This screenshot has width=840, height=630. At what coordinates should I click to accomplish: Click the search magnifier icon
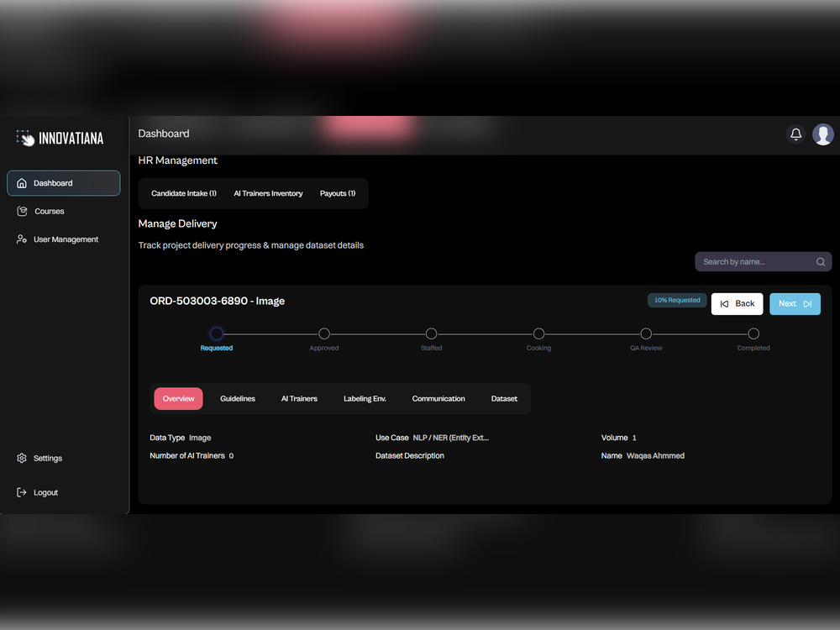click(x=820, y=262)
